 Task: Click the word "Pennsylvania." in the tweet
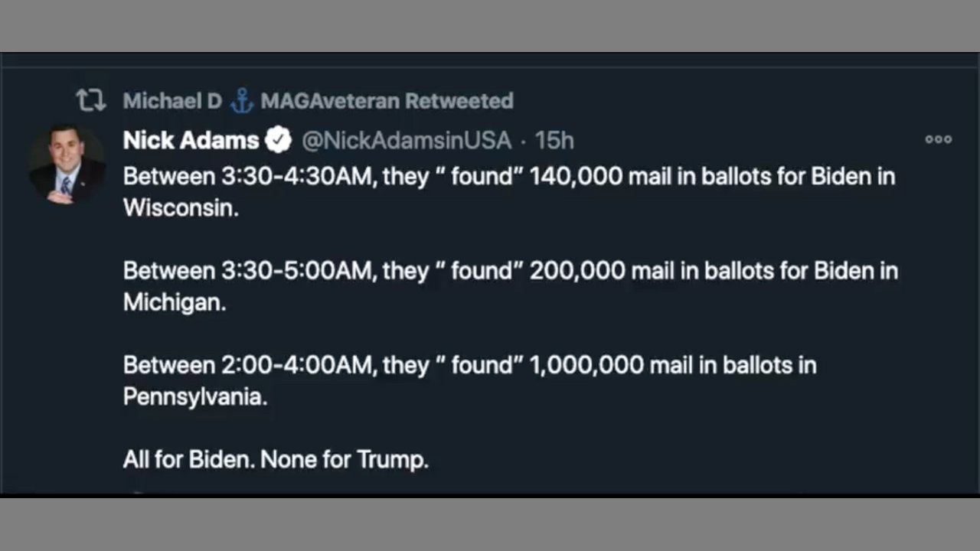point(195,396)
